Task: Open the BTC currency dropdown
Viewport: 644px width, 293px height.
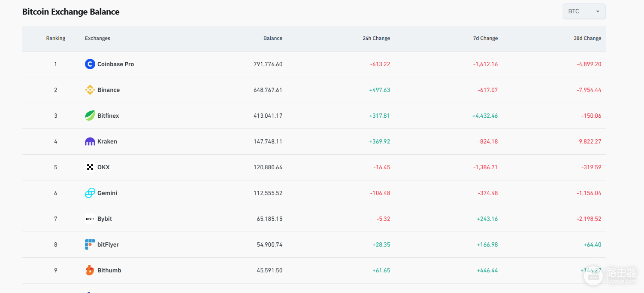Action: [x=584, y=12]
